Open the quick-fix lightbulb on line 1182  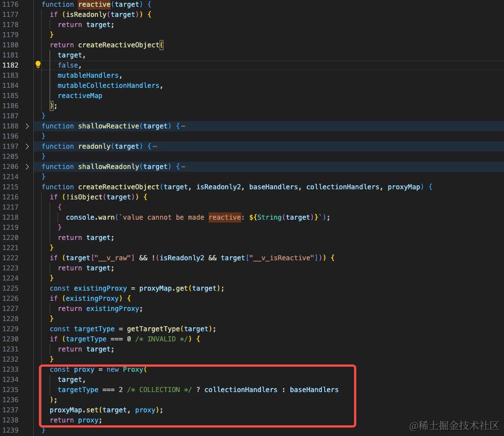coord(37,65)
